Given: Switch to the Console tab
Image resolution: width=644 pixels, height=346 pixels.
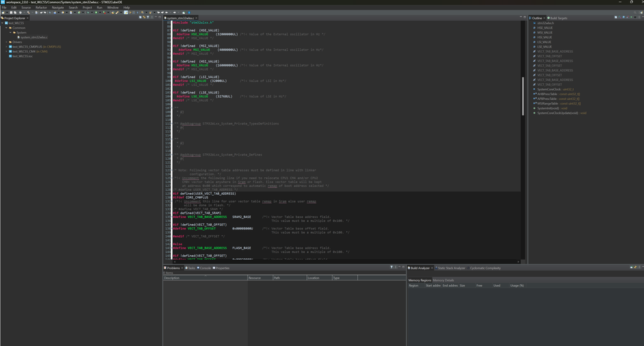Looking at the screenshot, I should 205,268.
